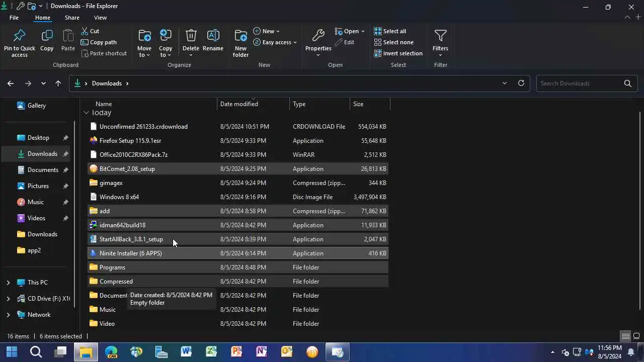Viewport: 644px width, 362px height.
Task: Click the Rename icon
Action: [213, 35]
